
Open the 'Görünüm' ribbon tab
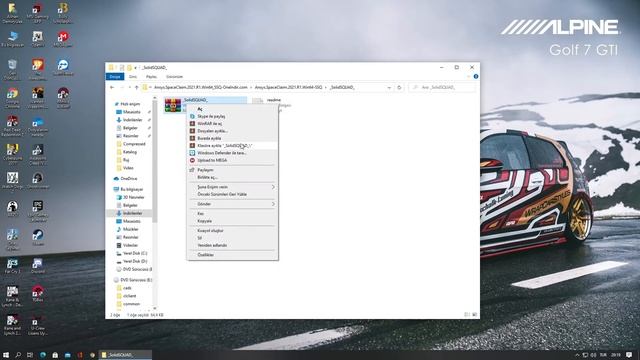(x=174, y=77)
